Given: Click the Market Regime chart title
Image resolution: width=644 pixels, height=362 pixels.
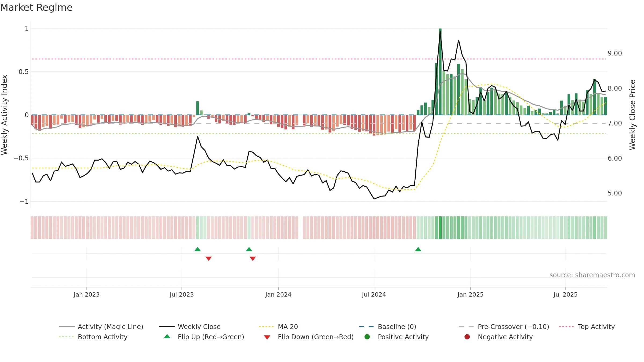Looking at the screenshot, I should tap(36, 8).
